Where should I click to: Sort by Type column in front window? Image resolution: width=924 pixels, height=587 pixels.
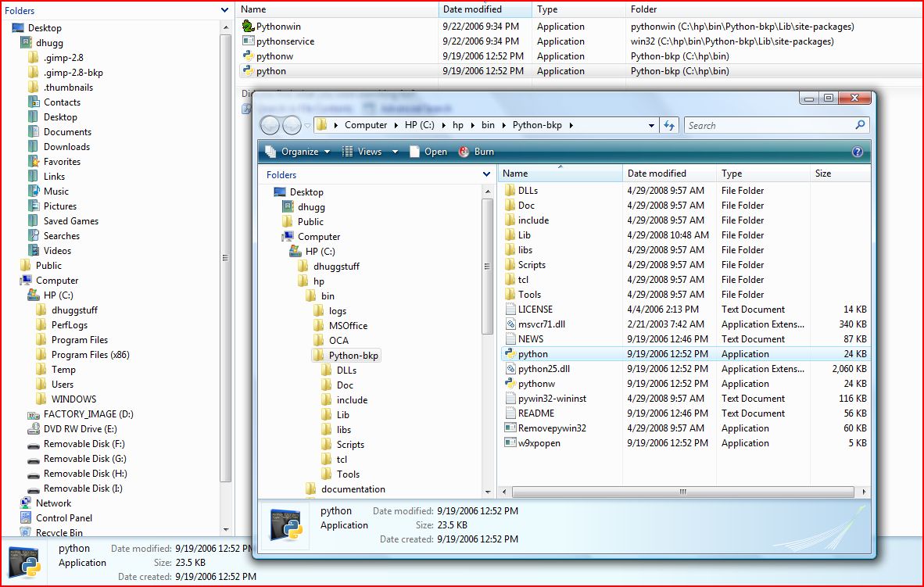tap(763, 174)
